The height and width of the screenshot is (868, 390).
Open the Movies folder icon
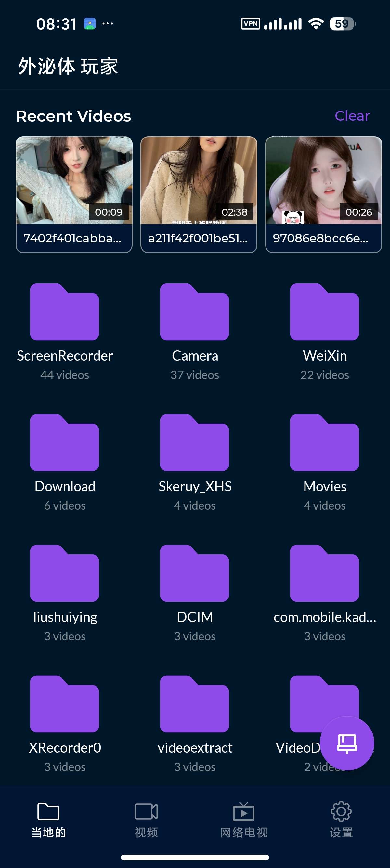324,442
